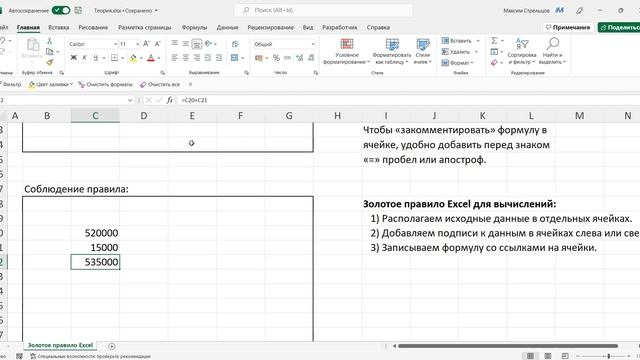640x360 pixels.
Task: Increase indent icon
Action: [219, 58]
